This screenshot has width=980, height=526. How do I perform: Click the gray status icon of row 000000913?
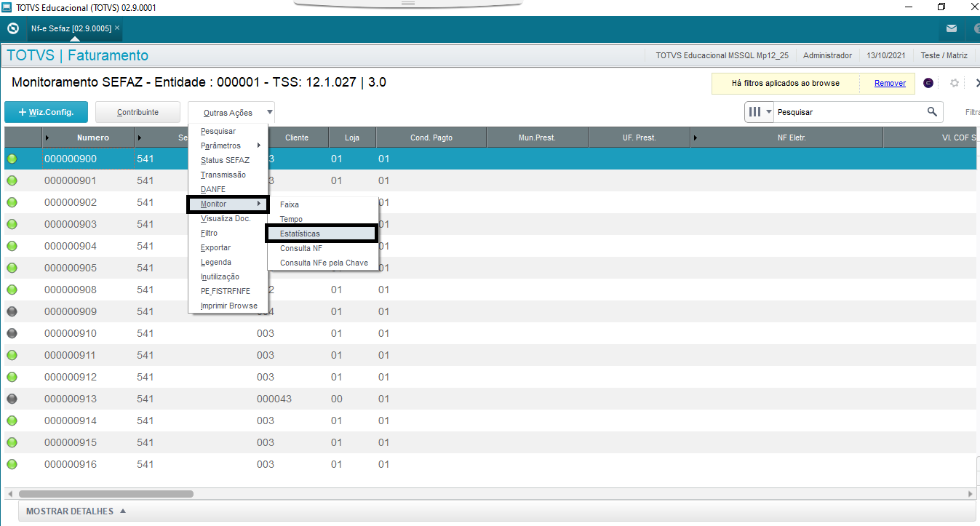coord(12,399)
